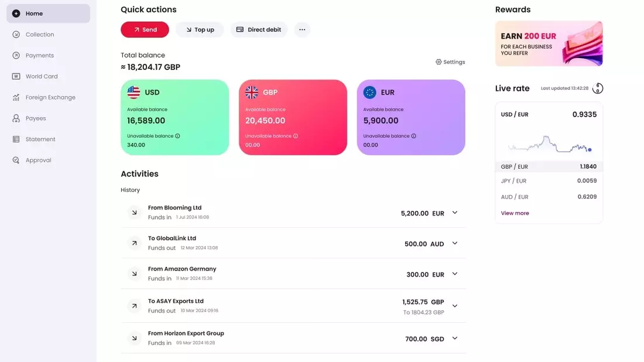Screen dimensions: 644x362
Task: Click funds-out arrow icon for GlobalLink Ltd
Action: 134,243
